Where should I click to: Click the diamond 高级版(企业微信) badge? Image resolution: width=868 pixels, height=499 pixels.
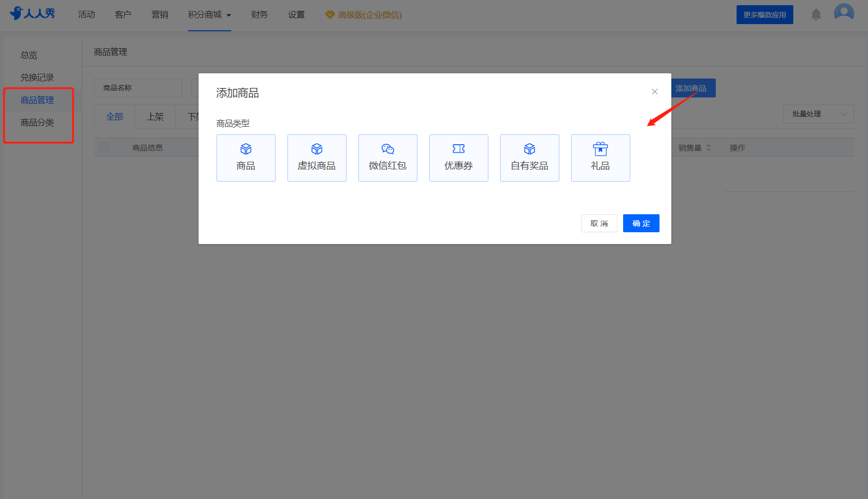(x=363, y=15)
